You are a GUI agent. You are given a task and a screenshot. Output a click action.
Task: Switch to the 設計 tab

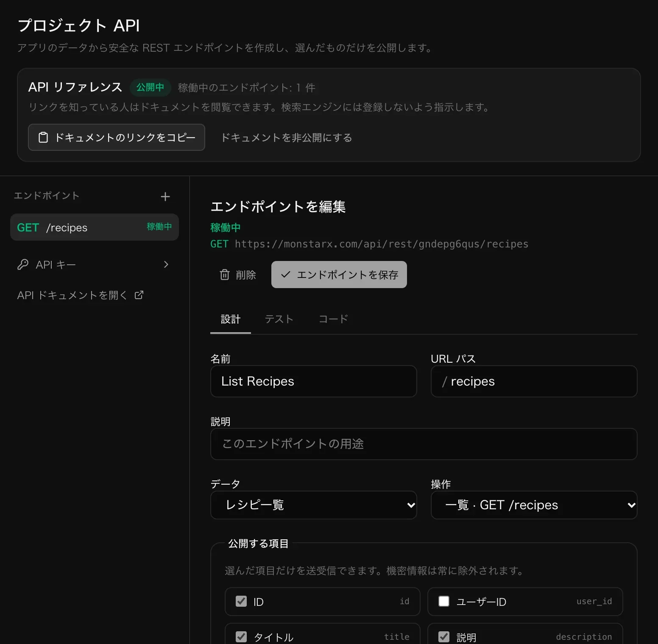[231, 319]
